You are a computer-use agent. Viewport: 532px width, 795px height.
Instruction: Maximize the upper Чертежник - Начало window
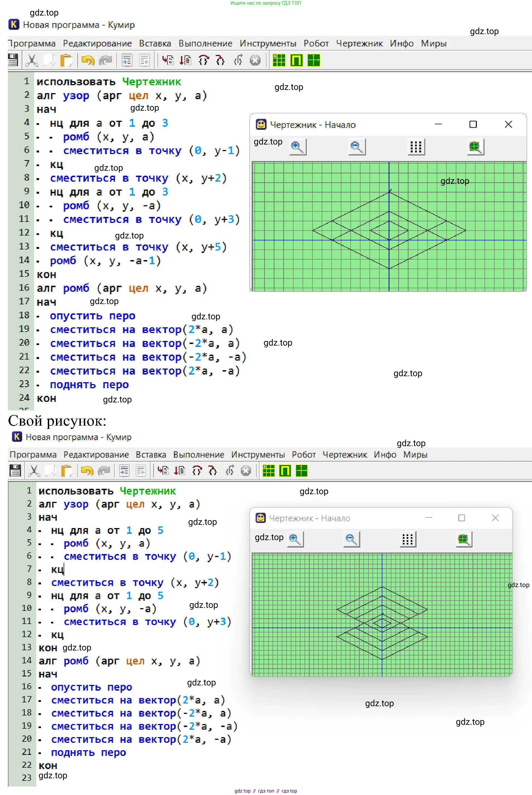click(x=473, y=125)
